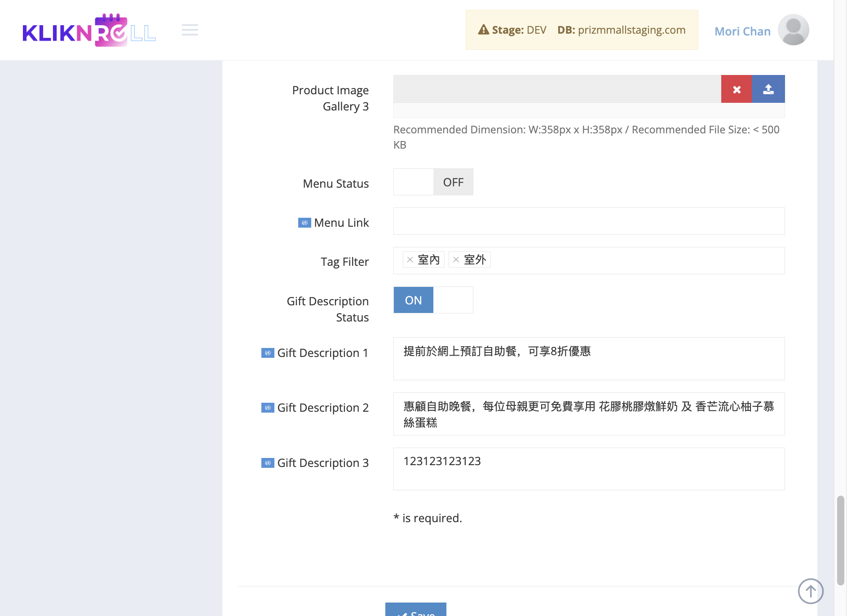The height and width of the screenshot is (616, 847).
Task: Click the Menu Status label
Action: [x=335, y=184]
